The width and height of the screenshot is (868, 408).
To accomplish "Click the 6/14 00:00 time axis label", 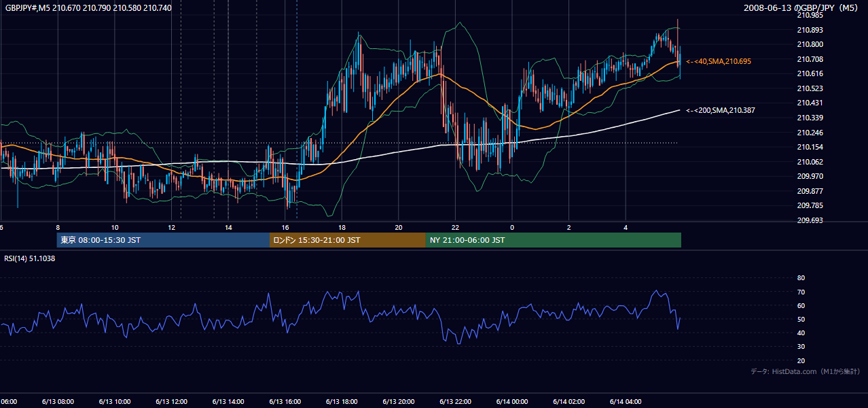I will click(513, 401).
